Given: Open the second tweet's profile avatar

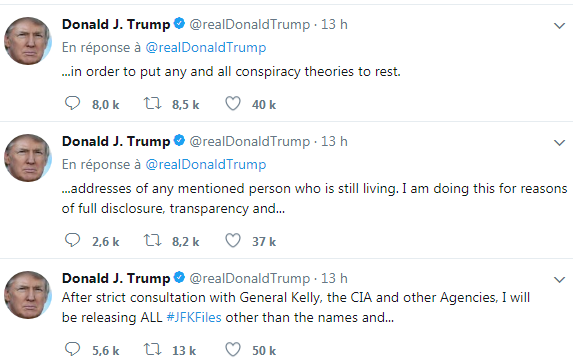Looking at the screenshot, I should tap(28, 158).
